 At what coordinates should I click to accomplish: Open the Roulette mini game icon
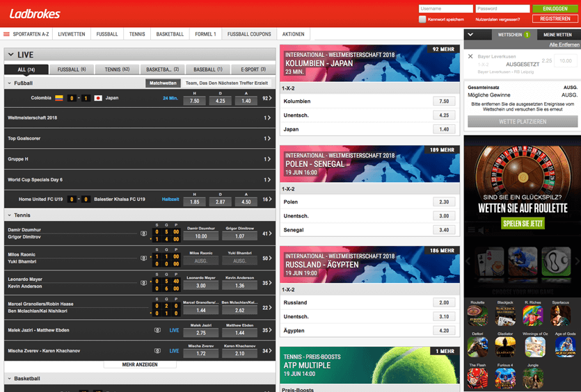click(477, 316)
